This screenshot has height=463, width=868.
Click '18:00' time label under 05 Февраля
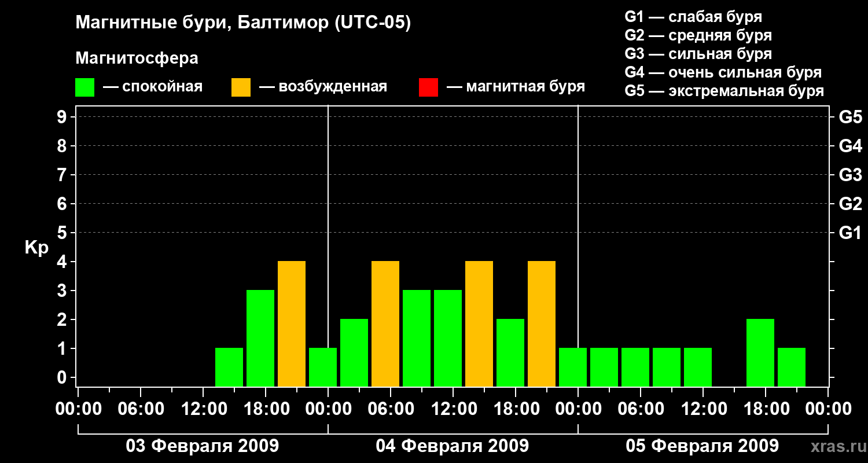tap(766, 409)
